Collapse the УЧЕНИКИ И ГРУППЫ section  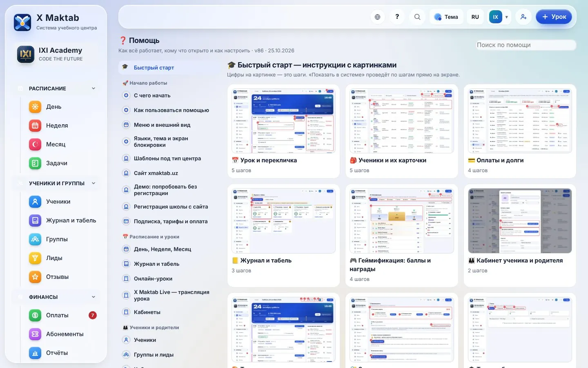[57, 183]
